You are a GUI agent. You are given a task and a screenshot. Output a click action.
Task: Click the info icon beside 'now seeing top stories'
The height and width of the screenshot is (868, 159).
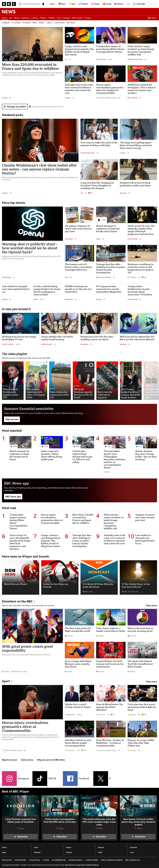30,106
